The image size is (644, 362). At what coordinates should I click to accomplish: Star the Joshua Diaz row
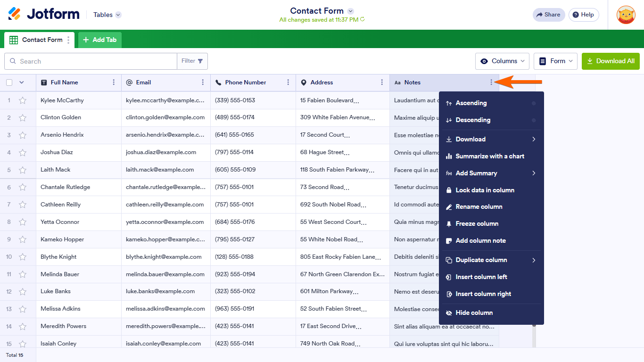[23, 153]
